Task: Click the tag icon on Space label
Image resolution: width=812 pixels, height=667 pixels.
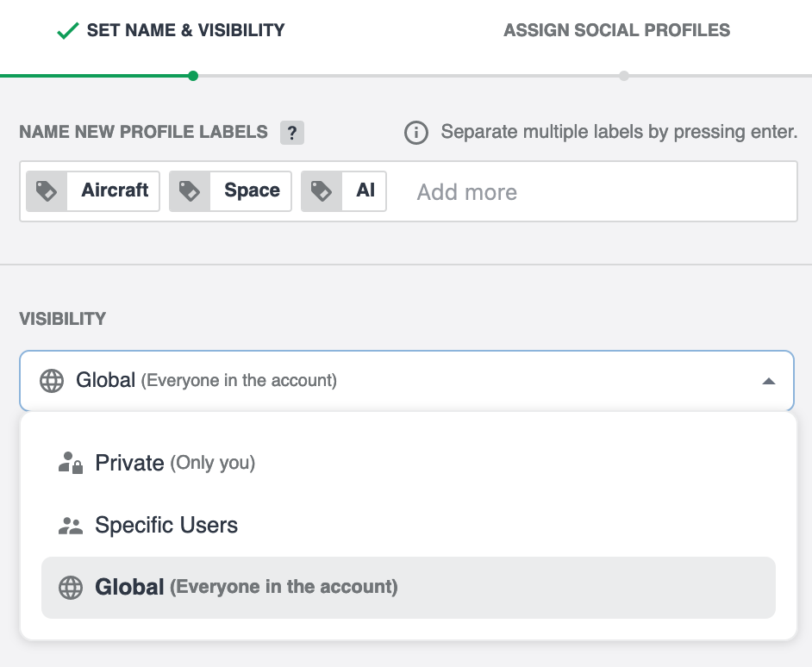Action: pyautogui.click(x=190, y=190)
